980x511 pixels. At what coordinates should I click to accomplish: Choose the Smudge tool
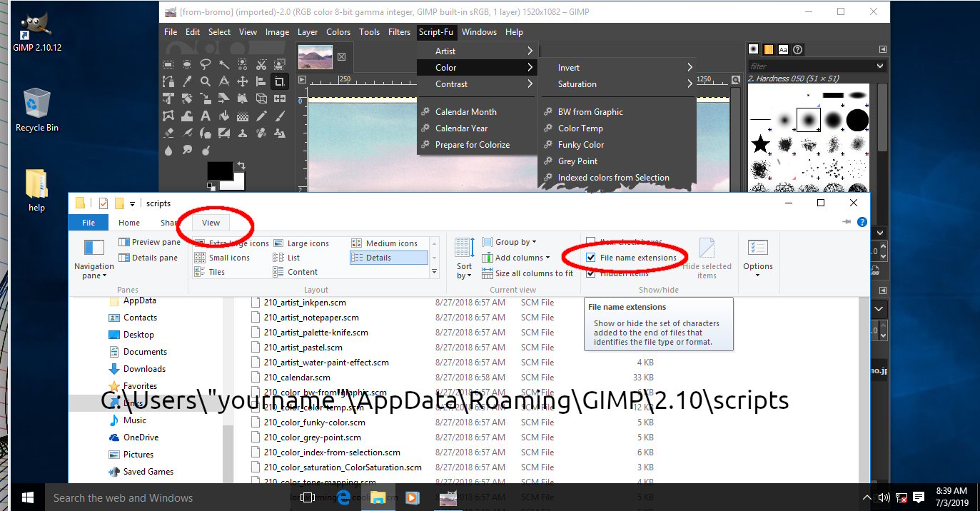[187, 150]
